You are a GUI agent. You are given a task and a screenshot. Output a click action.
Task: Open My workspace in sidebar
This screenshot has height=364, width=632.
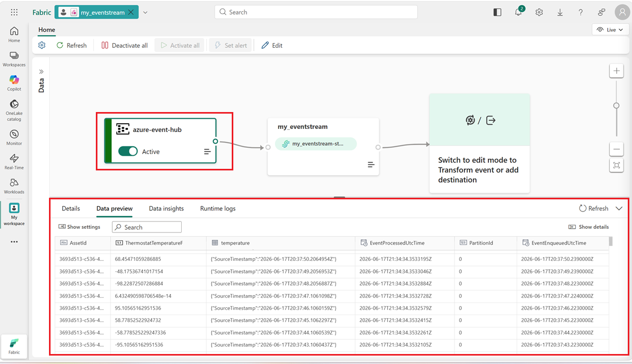(14, 214)
